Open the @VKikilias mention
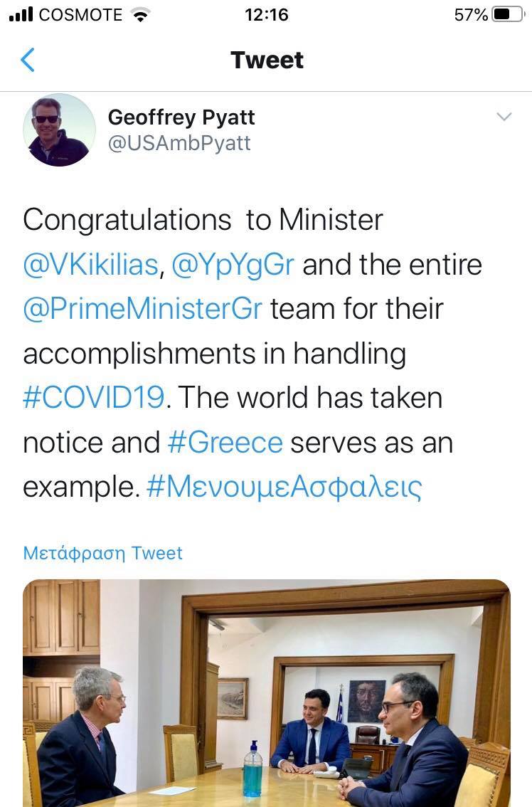 point(90,265)
